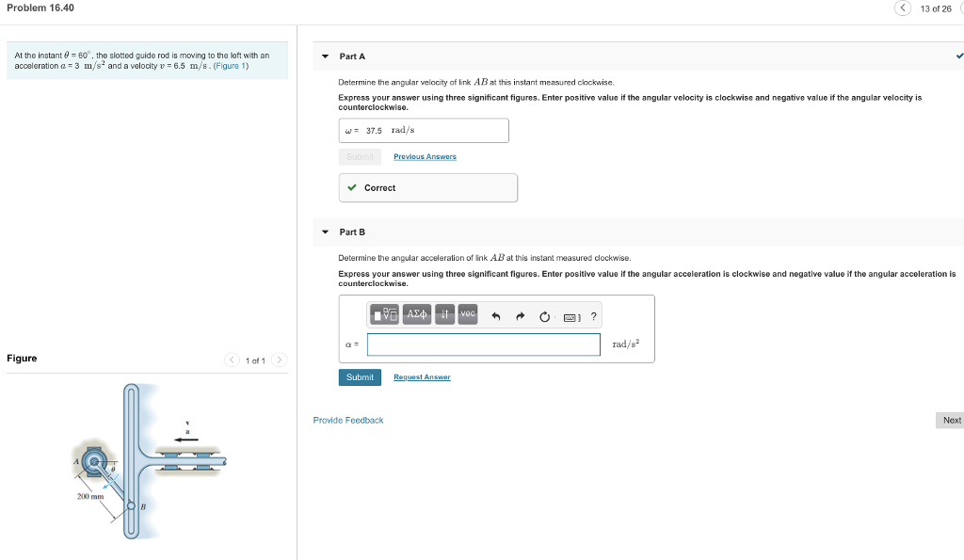Click the reset circular arrow icon
The image size is (964, 560).
click(x=544, y=313)
